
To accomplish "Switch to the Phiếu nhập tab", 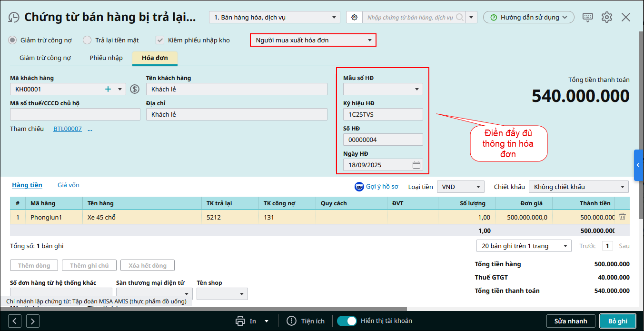I will click(106, 58).
